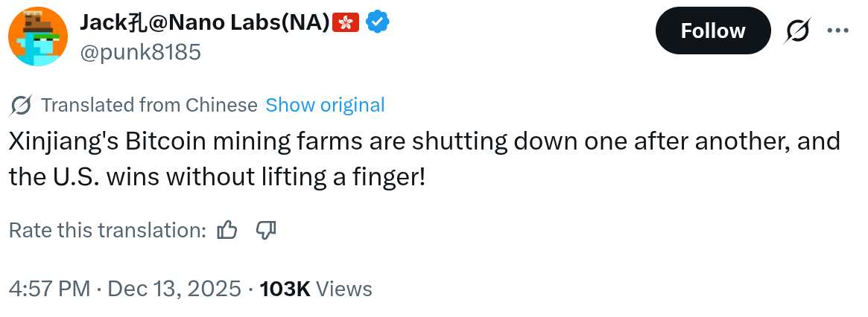The width and height of the screenshot is (868, 317).
Task: Open the pixel punk profile avatar
Action: coord(39,36)
